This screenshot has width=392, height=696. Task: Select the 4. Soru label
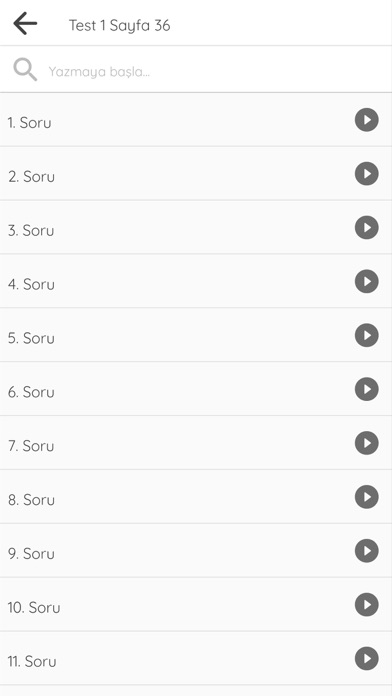[31, 284]
